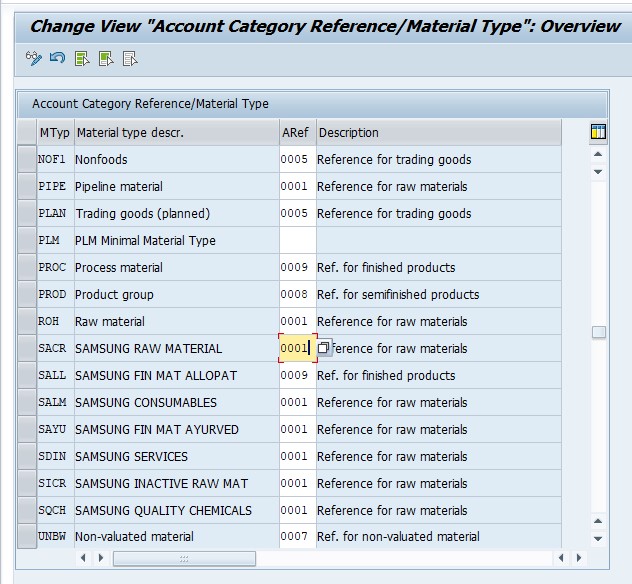Select the row selector for ROH
The height and width of the screenshot is (584, 632).
[27, 321]
